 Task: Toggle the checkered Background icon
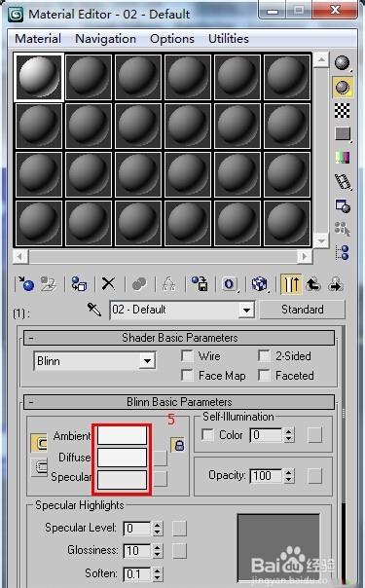(343, 111)
